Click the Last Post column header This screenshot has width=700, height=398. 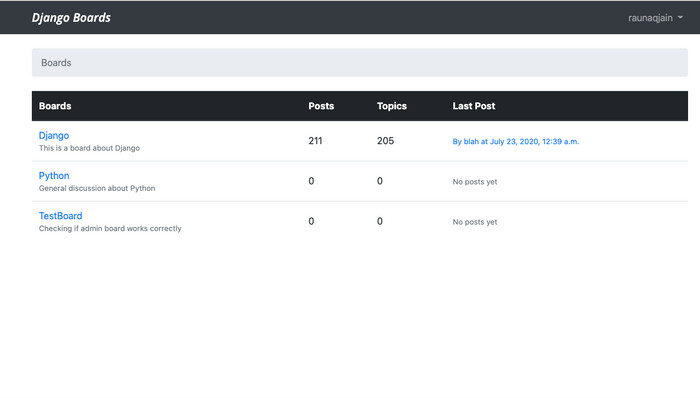474,106
